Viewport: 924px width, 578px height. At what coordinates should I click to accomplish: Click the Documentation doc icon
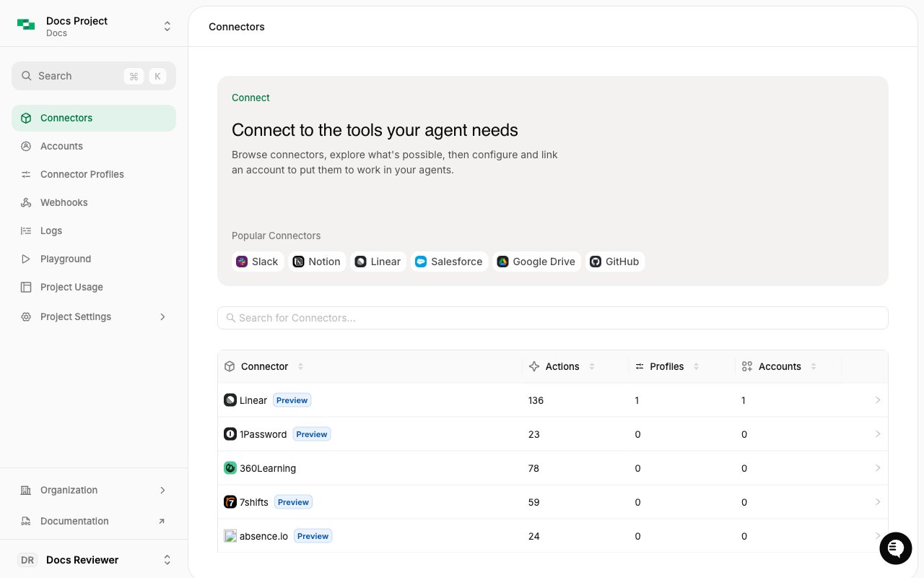pos(26,521)
